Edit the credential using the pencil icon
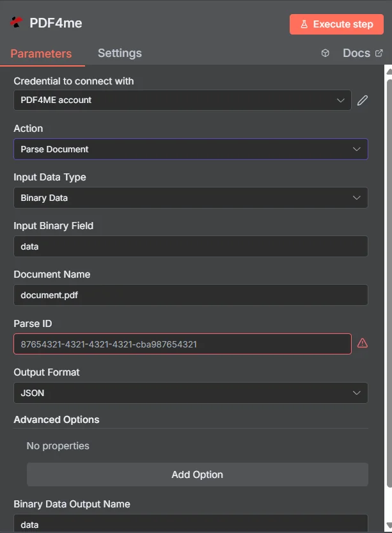392x533 pixels. pyautogui.click(x=363, y=100)
